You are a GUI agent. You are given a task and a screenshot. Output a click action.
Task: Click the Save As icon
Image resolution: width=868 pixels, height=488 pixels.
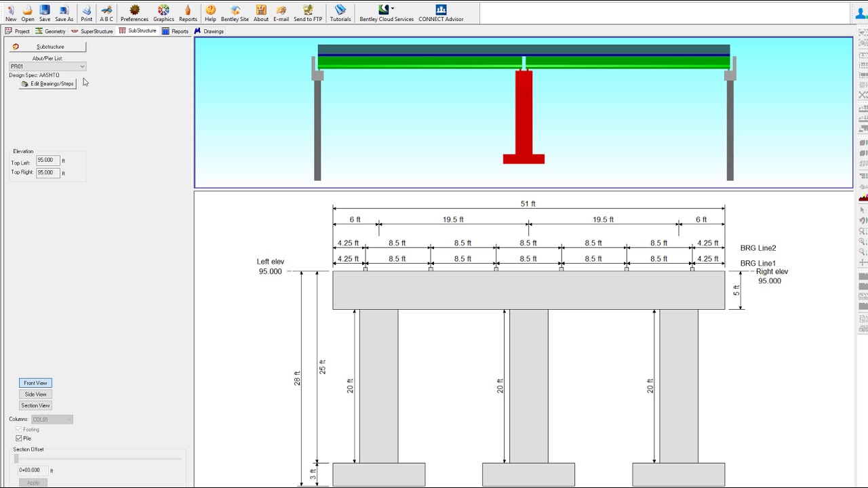pyautogui.click(x=64, y=13)
